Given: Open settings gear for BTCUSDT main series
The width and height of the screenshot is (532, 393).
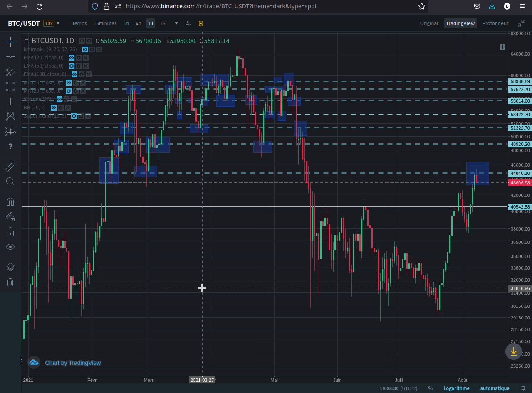Looking at the screenshot, I should 89,41.
